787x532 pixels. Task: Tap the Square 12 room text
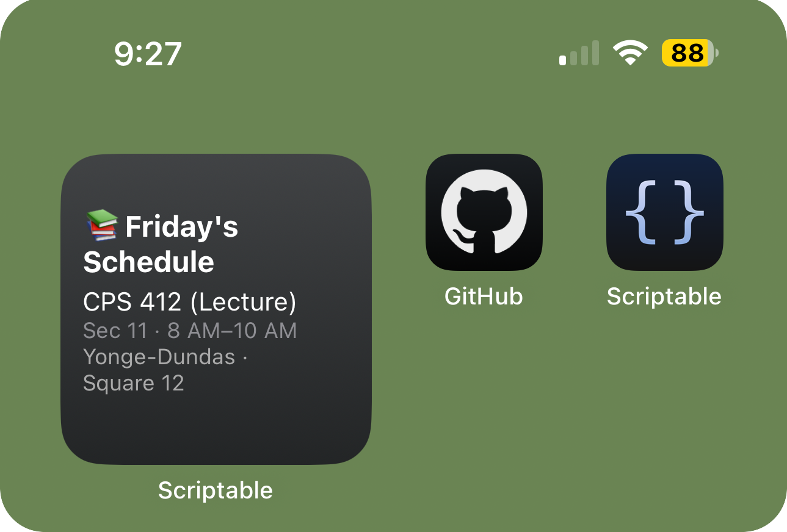point(134,383)
